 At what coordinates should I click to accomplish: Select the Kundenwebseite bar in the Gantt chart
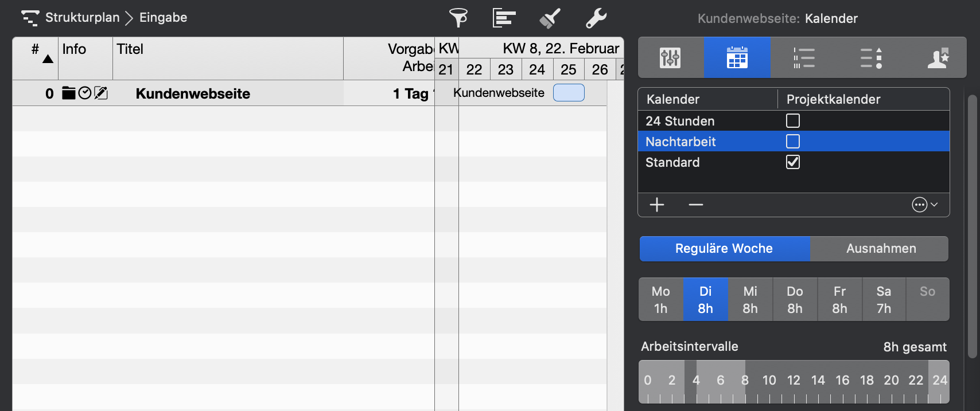click(x=568, y=92)
